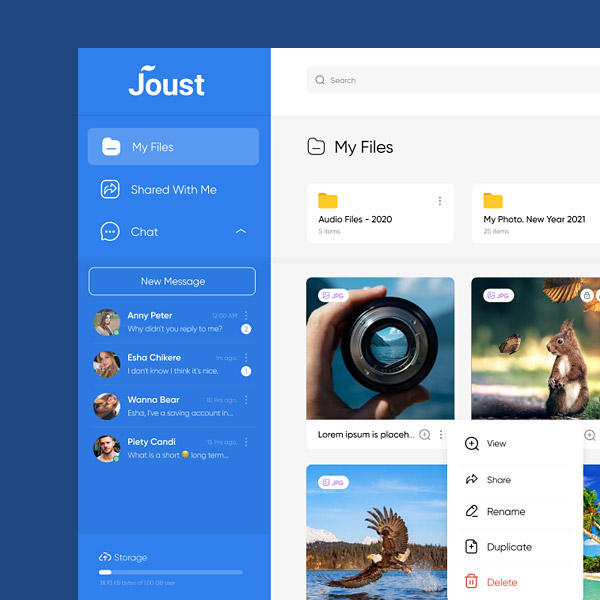Open the camera lens photo thumbnail
600x600 pixels.
click(x=380, y=349)
